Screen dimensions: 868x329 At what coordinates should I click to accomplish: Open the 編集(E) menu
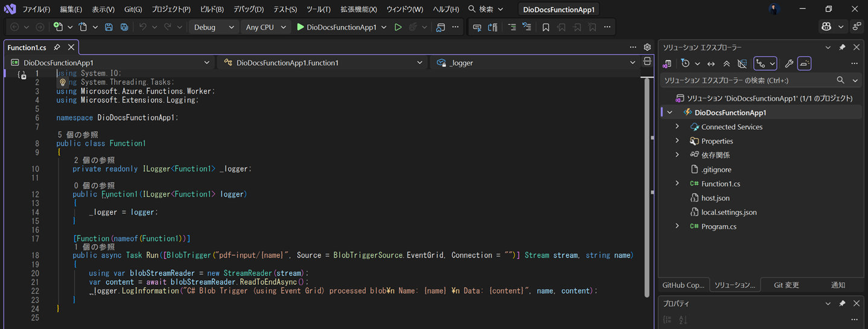(x=71, y=10)
